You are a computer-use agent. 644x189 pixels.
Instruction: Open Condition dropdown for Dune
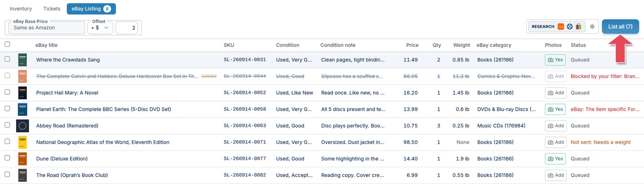290,159
